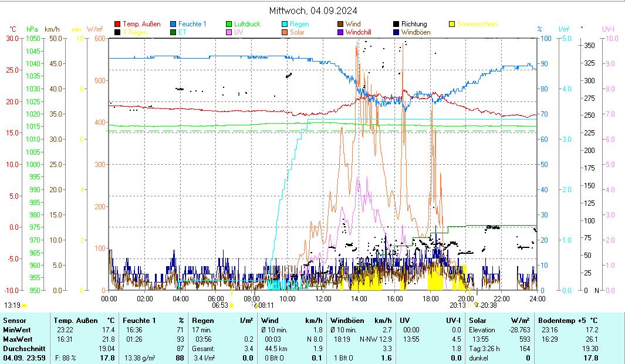Click the orange Solar legend swatch
Image resolution: width=625 pixels, height=364 pixels.
coord(285,32)
